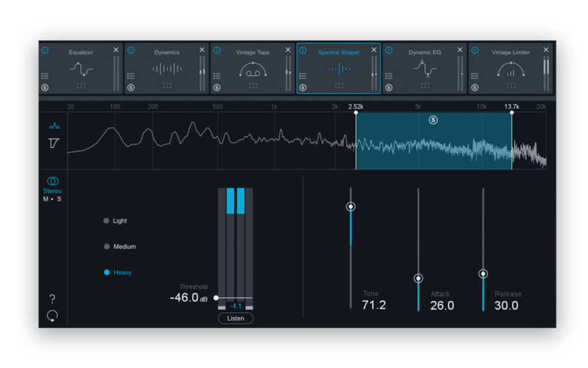The height and width of the screenshot is (368, 588).
Task: Open the Equalizer preset list icon
Action: 45,76
